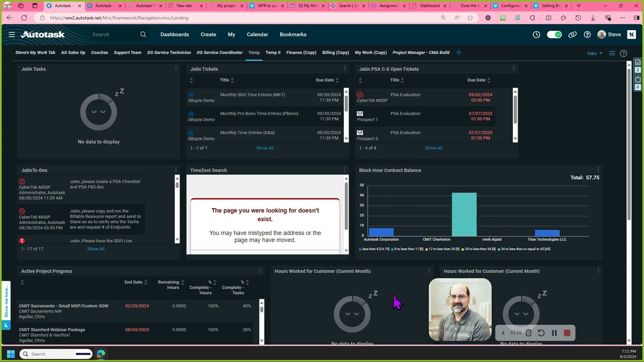The image size is (644, 362).
Task: Open the Bookmarks menu
Action: tap(293, 35)
